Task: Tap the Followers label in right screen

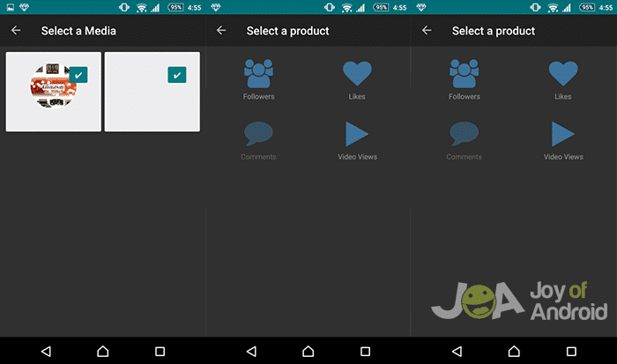Action: coord(465,96)
